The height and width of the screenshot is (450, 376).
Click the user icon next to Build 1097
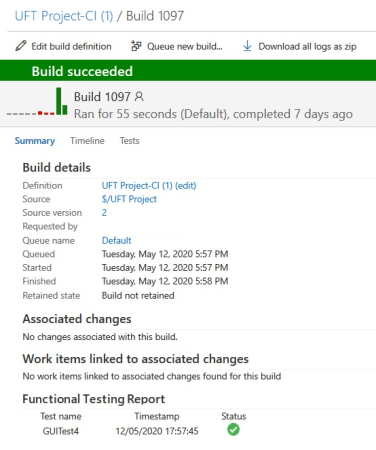pos(139,97)
